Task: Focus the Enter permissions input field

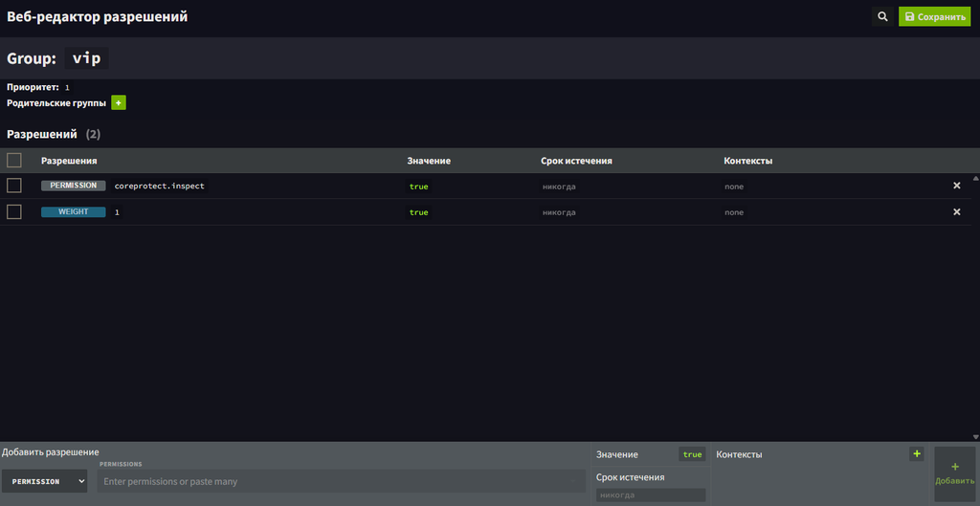Action: click(340, 481)
